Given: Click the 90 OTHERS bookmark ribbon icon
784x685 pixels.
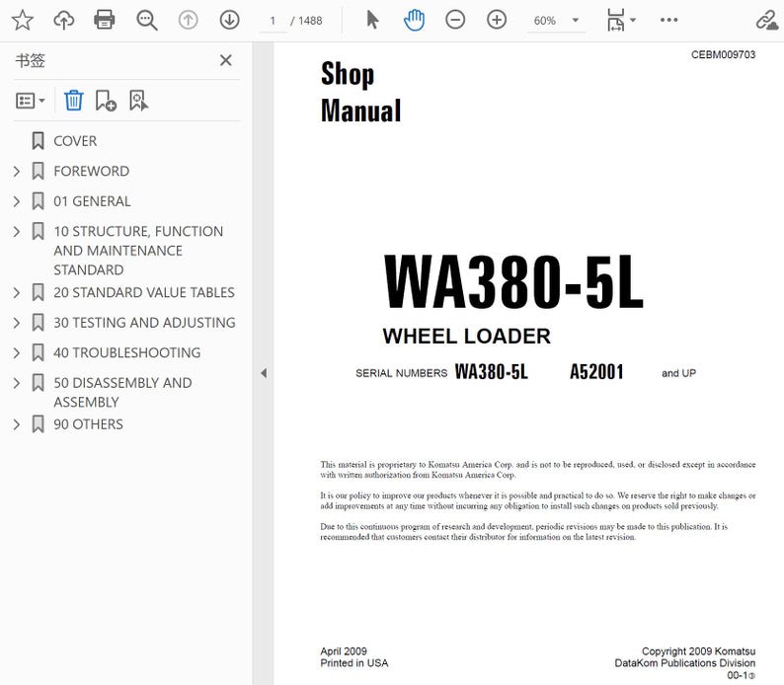Looking at the screenshot, I should click(x=38, y=424).
